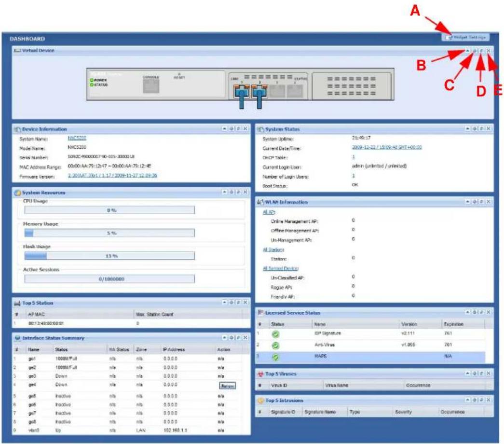Image resolution: width=504 pixels, height=444 pixels.
Task: Open the Current Date/Time link
Action: 387,147
